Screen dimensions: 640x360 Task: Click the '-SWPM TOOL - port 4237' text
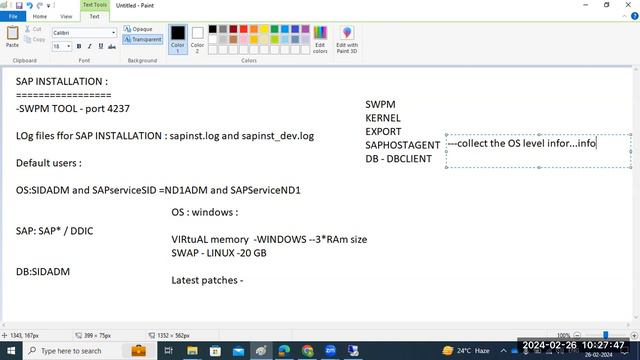(x=73, y=109)
